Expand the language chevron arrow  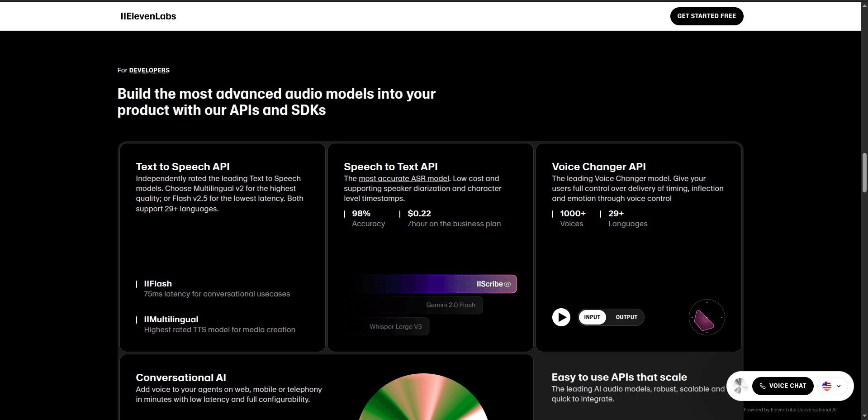[x=839, y=386]
